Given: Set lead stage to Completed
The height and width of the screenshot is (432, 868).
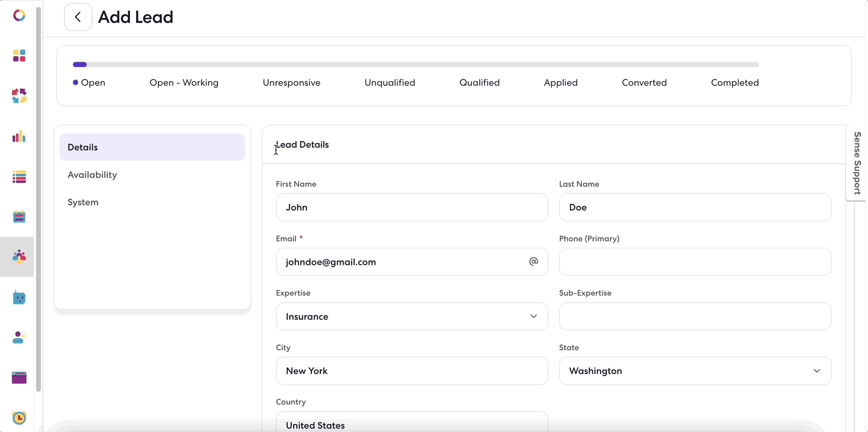Looking at the screenshot, I should coord(734,82).
